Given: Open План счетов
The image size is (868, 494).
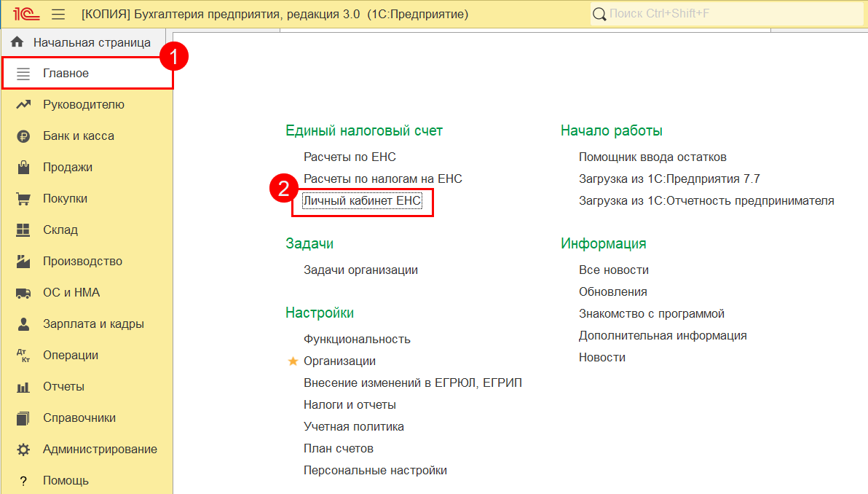Looking at the screenshot, I should pos(338,449).
